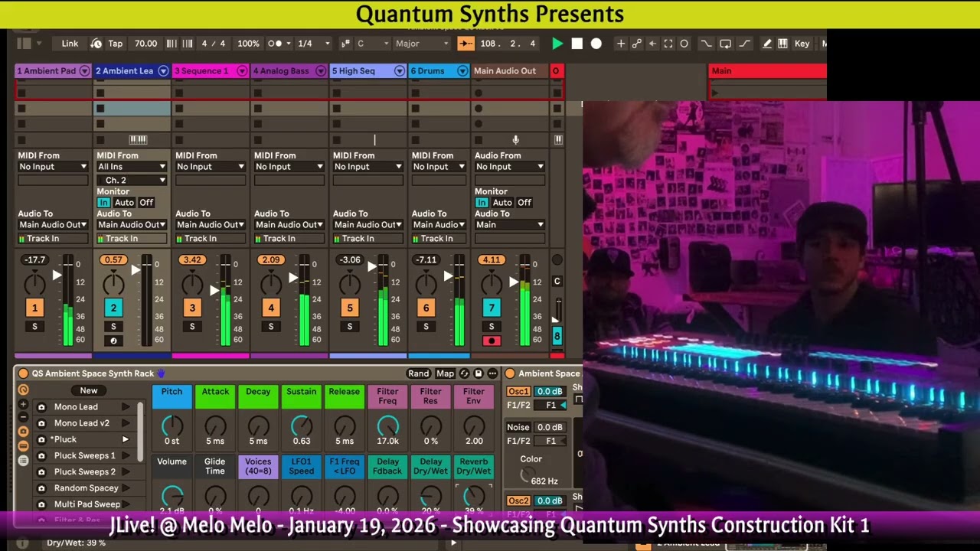
Task: Click the plus MIDI overdub icon
Action: point(621,44)
